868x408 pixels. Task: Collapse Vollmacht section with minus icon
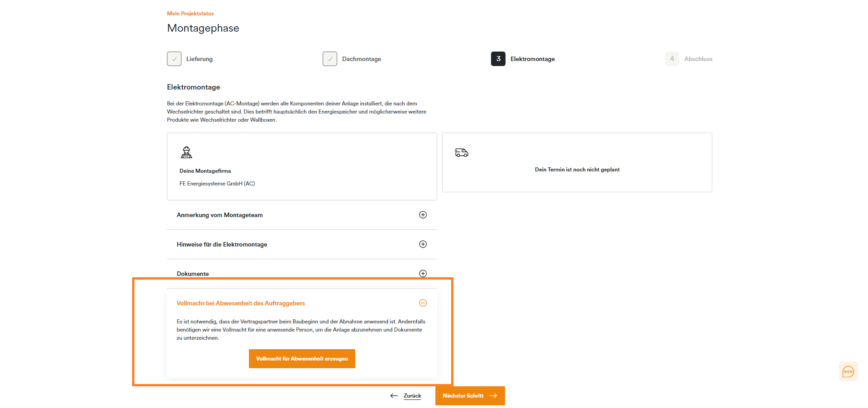click(423, 303)
